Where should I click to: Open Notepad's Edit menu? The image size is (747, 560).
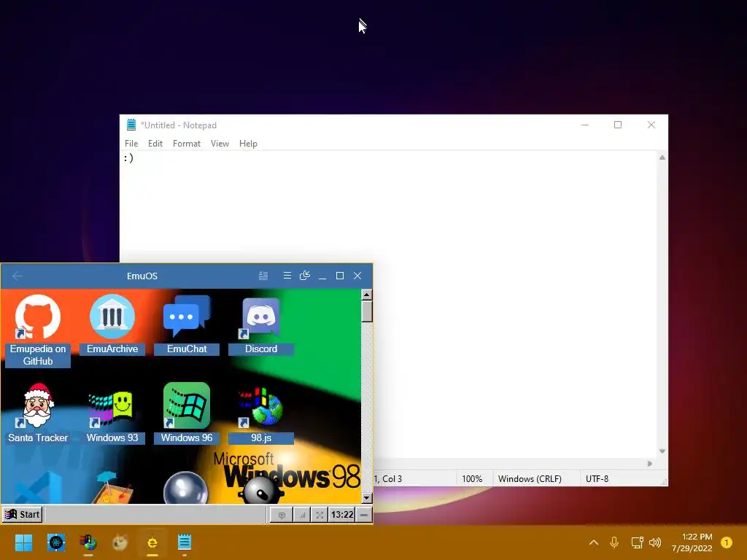[x=155, y=144]
